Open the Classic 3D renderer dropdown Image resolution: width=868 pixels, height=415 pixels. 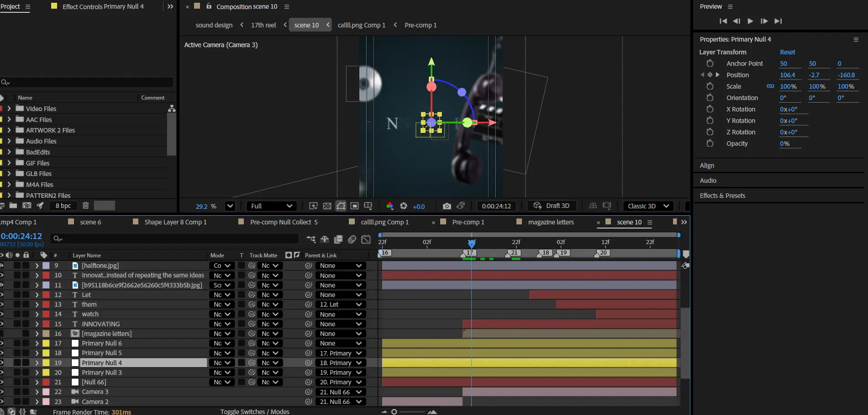[x=648, y=206]
